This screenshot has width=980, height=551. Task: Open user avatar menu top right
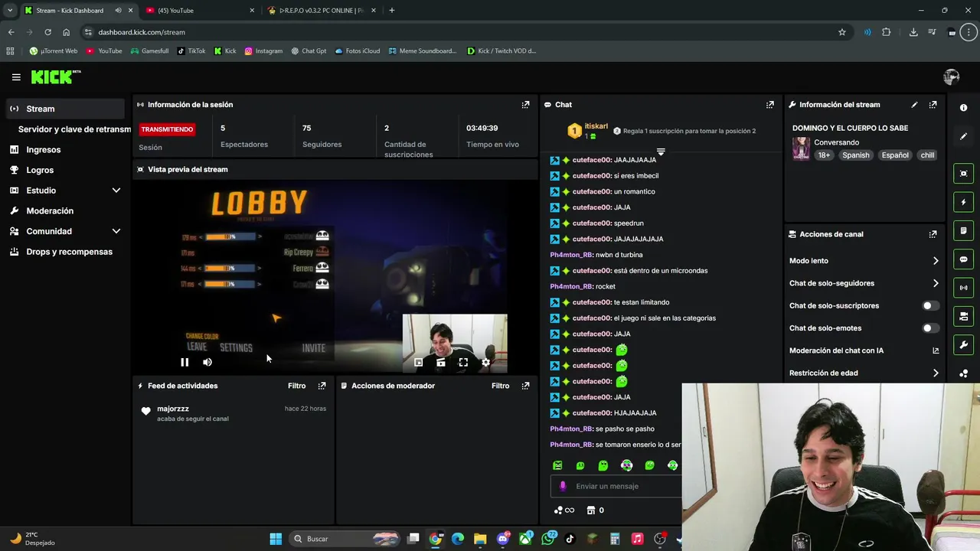coord(951,77)
